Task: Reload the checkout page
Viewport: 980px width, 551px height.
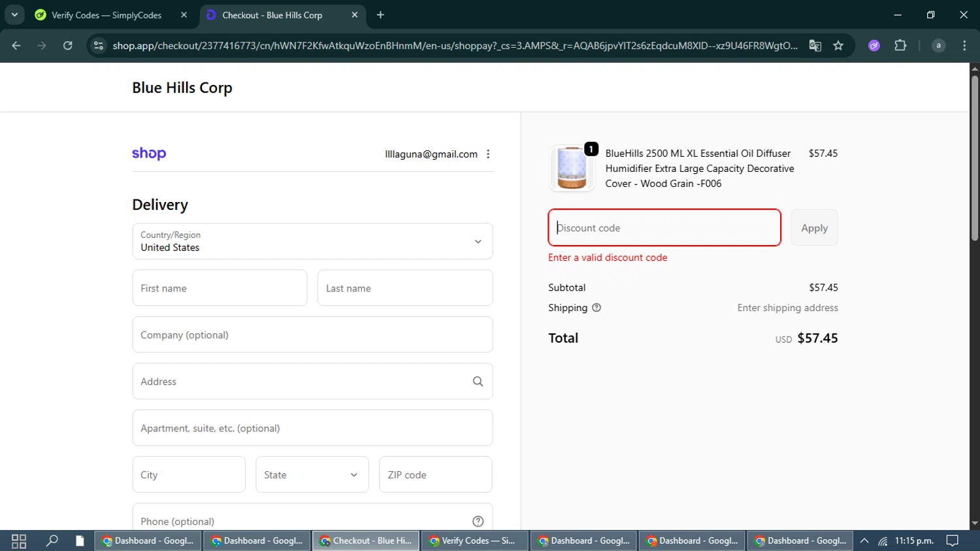Action: click(x=68, y=46)
